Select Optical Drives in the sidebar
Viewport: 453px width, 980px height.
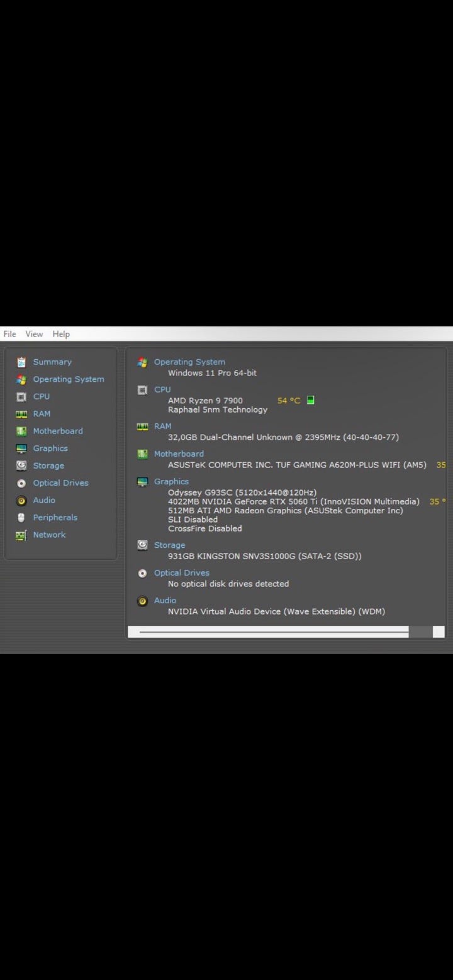(60, 483)
